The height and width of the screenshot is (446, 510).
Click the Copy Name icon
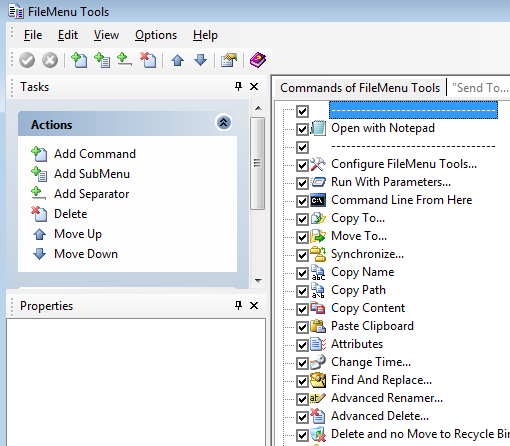coord(318,272)
